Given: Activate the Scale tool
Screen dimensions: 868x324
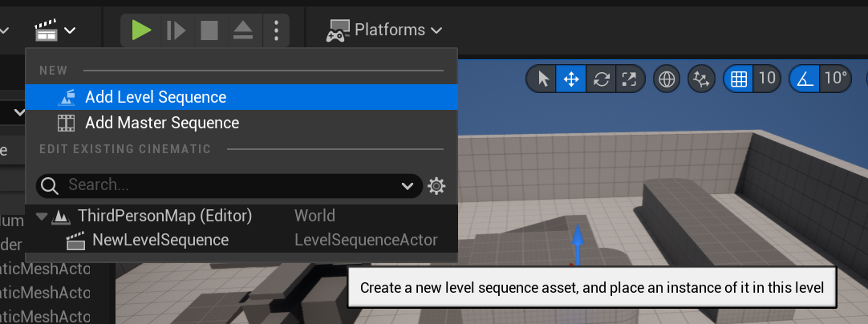Looking at the screenshot, I should click(x=628, y=79).
